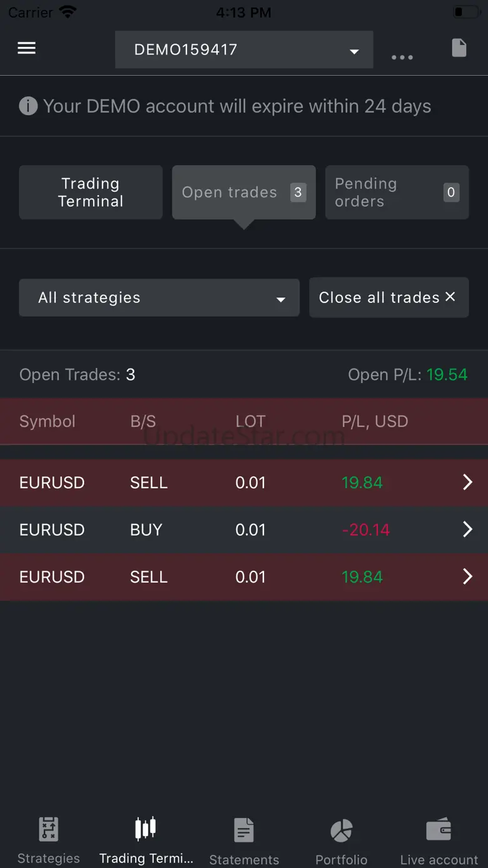Tap the P/L, USD column header
This screenshot has width=488, height=868.
click(375, 421)
